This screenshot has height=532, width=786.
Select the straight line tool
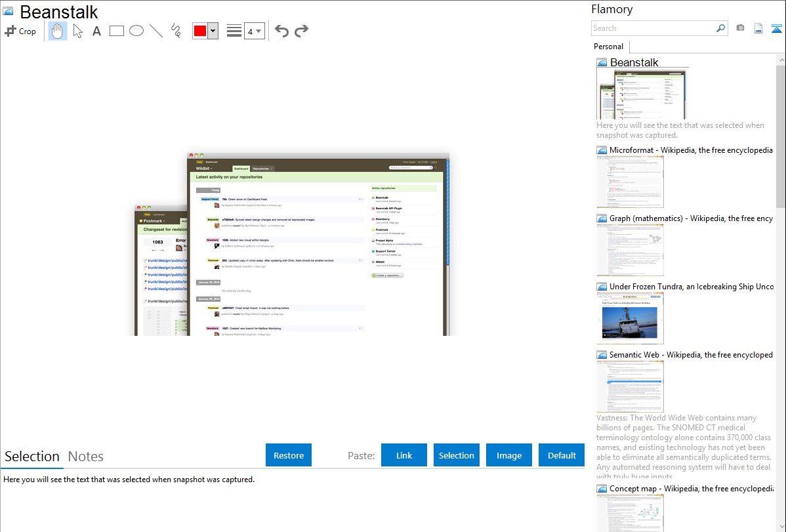point(156,31)
